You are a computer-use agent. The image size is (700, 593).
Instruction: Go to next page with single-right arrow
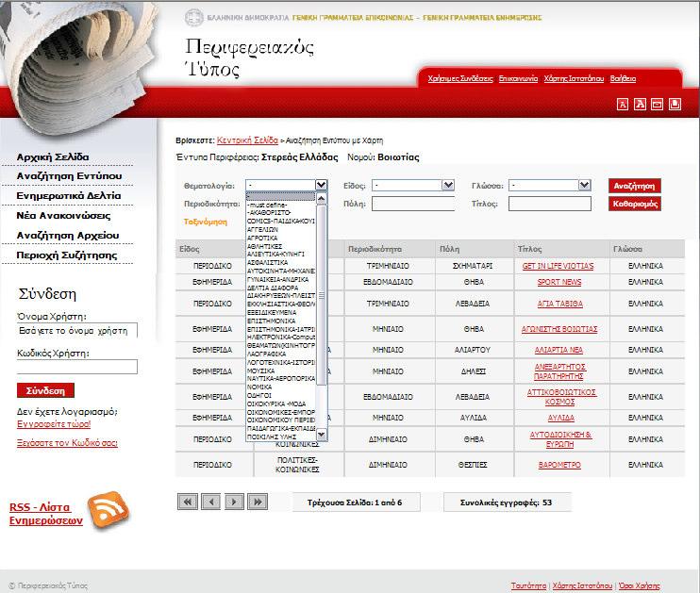pyautogui.click(x=234, y=502)
